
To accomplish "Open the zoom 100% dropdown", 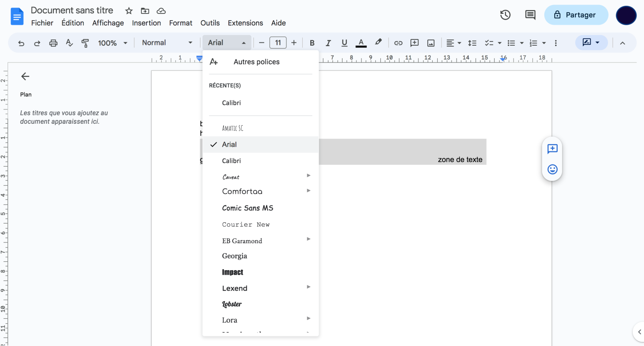I will pyautogui.click(x=112, y=43).
